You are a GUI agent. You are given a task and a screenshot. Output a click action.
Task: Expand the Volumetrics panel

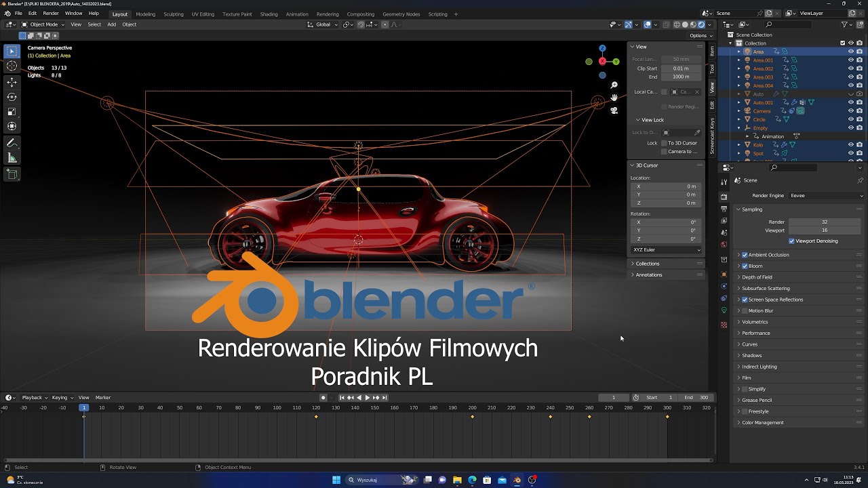(754, 322)
